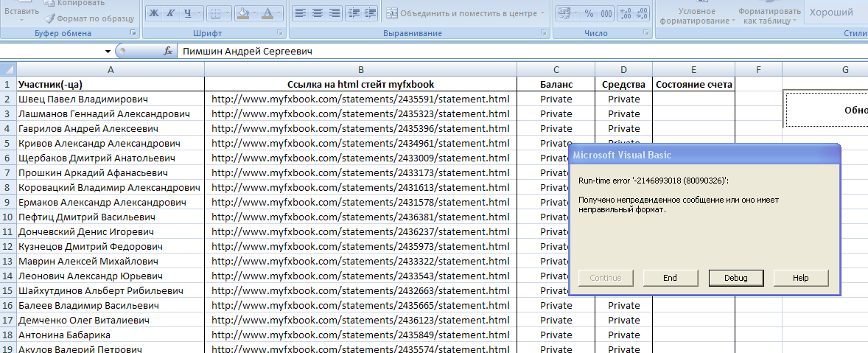The width and height of the screenshot is (868, 353).
Task: Open Выравнивание group dialog launcher
Action: 544,33
